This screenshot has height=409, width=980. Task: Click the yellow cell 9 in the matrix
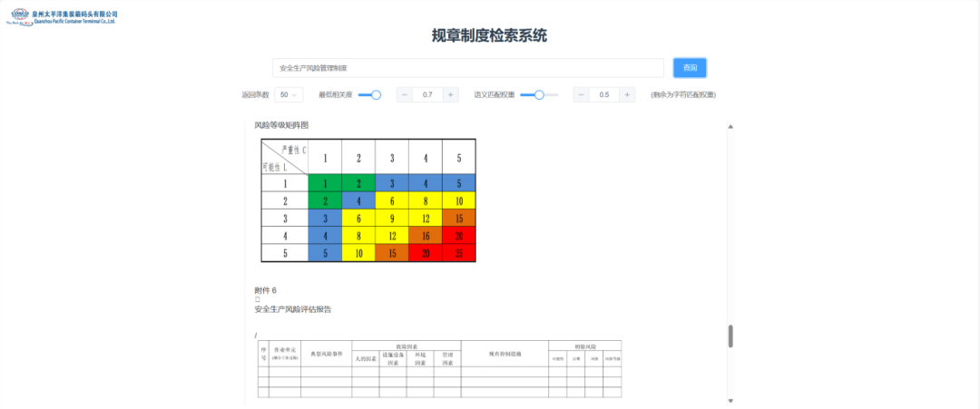[x=392, y=219]
